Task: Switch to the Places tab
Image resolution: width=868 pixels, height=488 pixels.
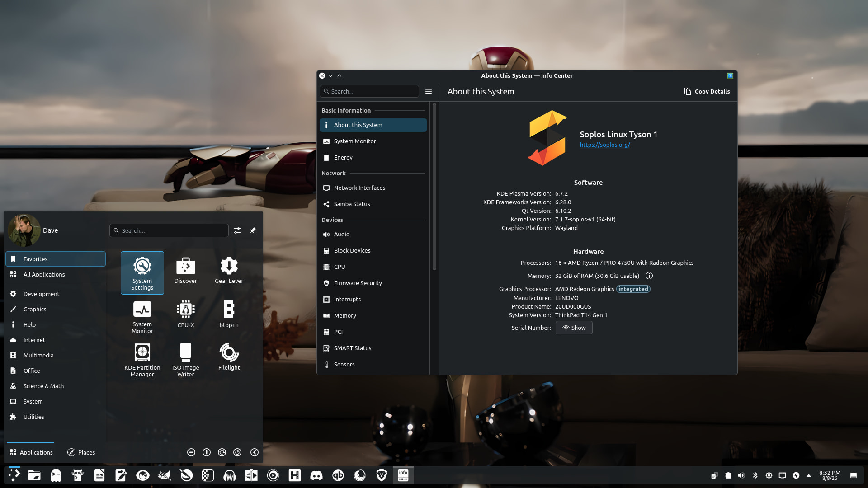Action: click(81, 452)
